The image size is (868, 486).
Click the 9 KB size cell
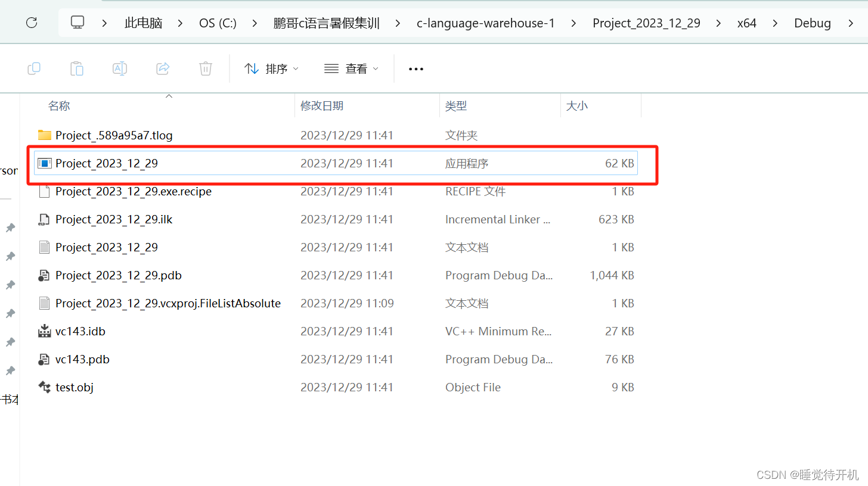pyautogui.click(x=623, y=387)
